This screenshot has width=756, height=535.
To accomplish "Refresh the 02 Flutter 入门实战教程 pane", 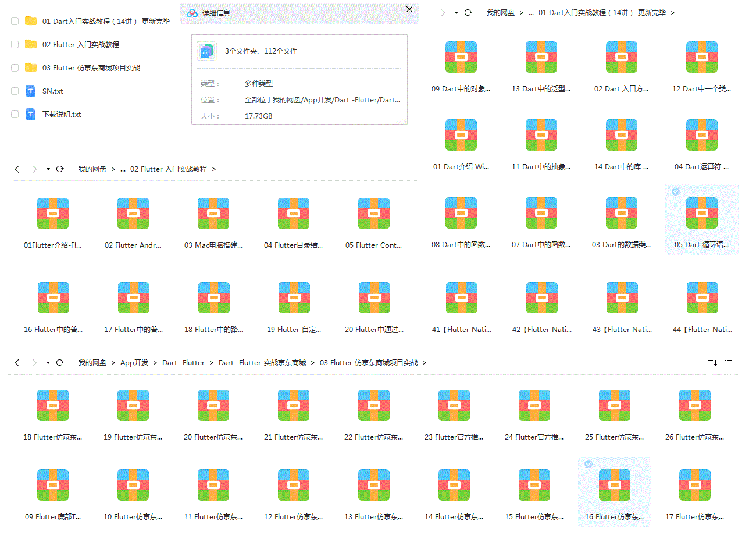I will tap(59, 169).
